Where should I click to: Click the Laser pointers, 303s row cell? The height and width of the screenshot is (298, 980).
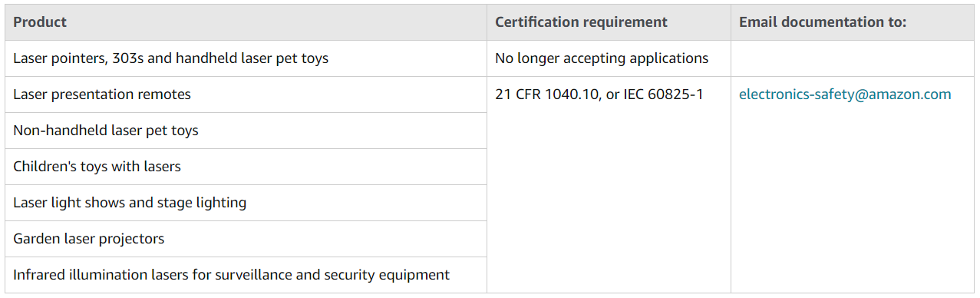tap(246, 58)
